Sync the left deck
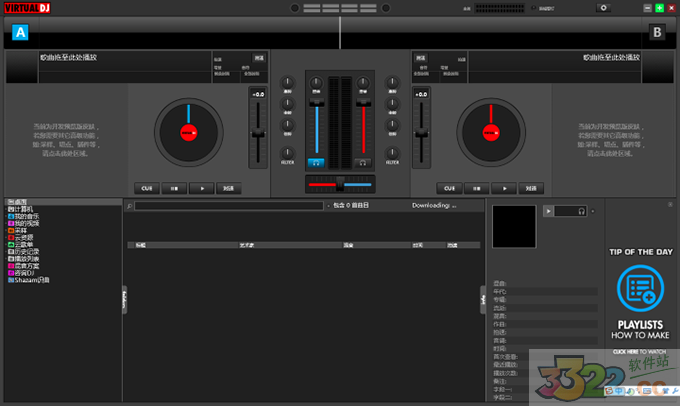 pyautogui.click(x=229, y=188)
